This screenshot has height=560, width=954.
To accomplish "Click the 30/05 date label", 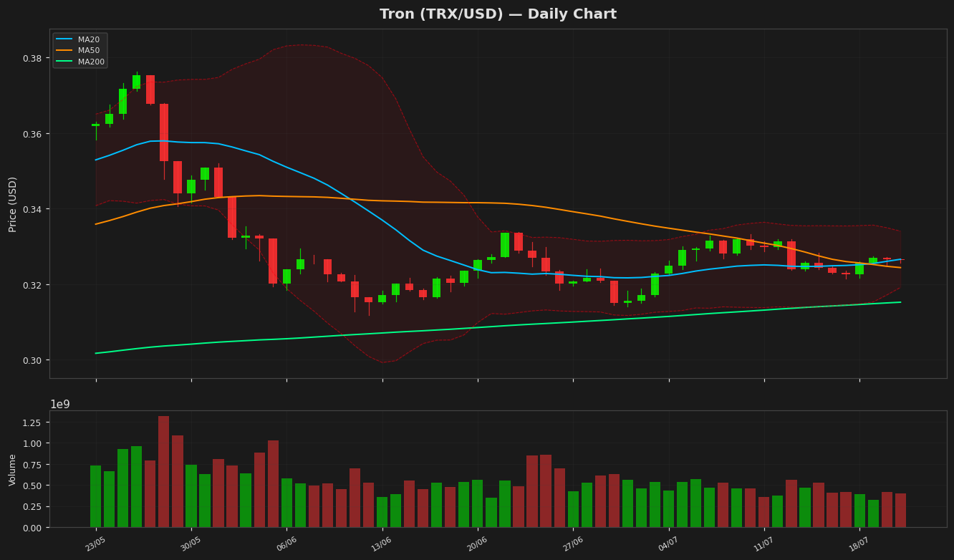I will [191, 544].
